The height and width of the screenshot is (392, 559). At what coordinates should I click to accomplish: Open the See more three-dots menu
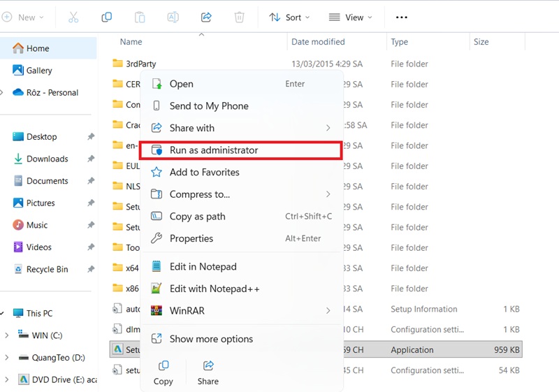tap(401, 17)
